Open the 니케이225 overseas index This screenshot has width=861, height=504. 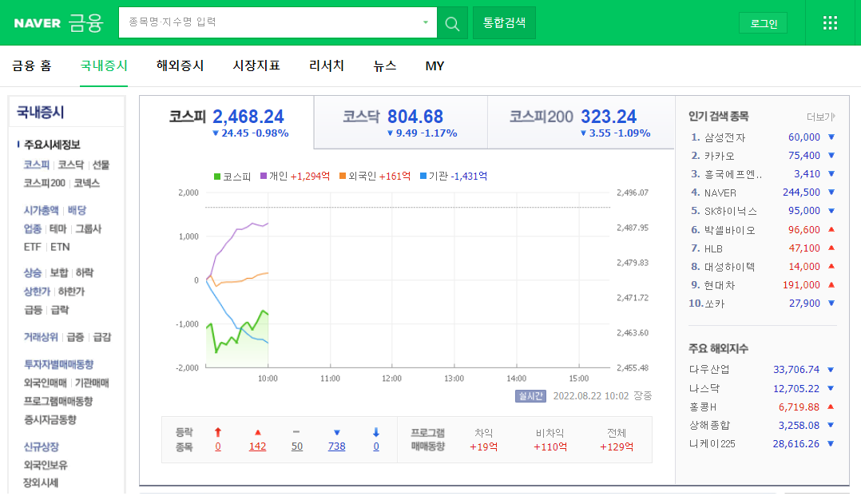coord(712,443)
